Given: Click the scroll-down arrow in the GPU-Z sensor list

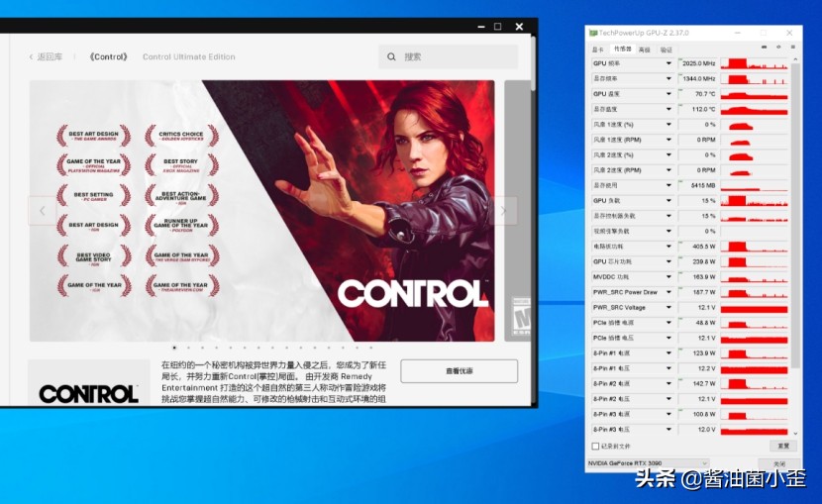Looking at the screenshot, I should click(795, 434).
